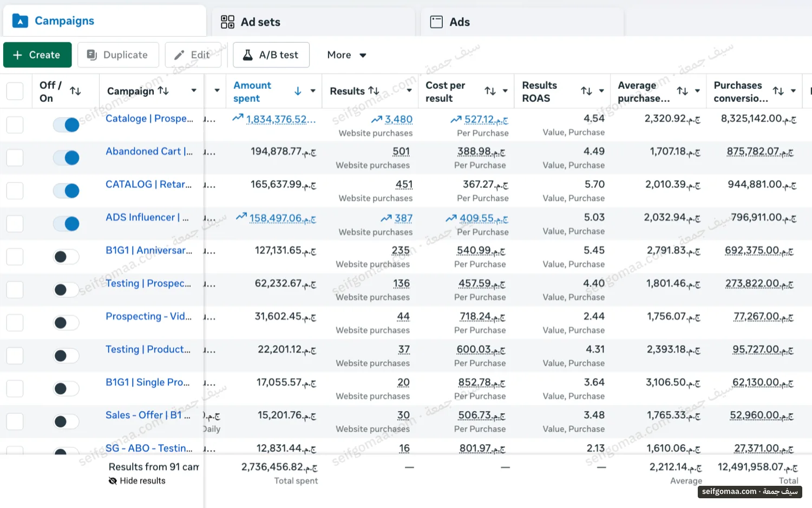Click the A/B test button
The height and width of the screenshot is (508, 812).
(271, 55)
